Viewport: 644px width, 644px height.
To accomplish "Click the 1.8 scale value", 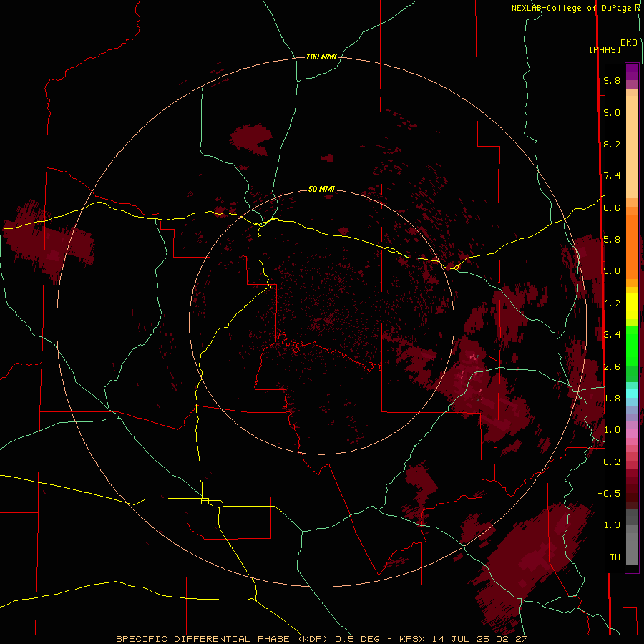I will point(612,399).
